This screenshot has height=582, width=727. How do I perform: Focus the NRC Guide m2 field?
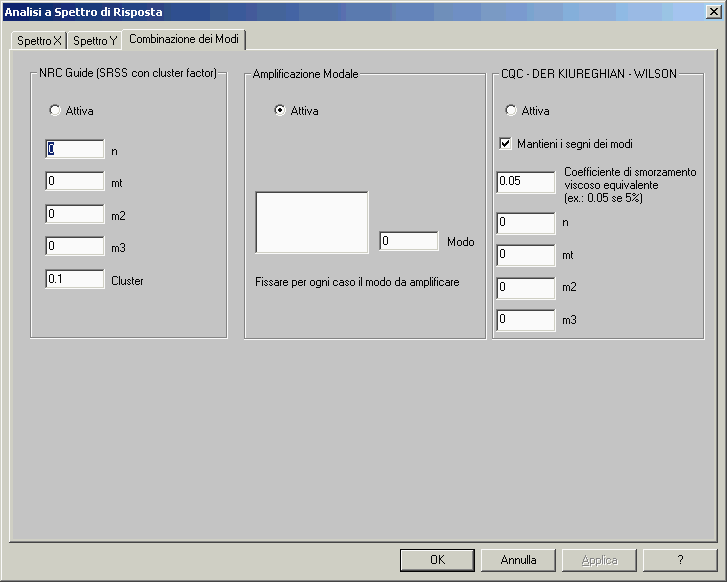75,214
